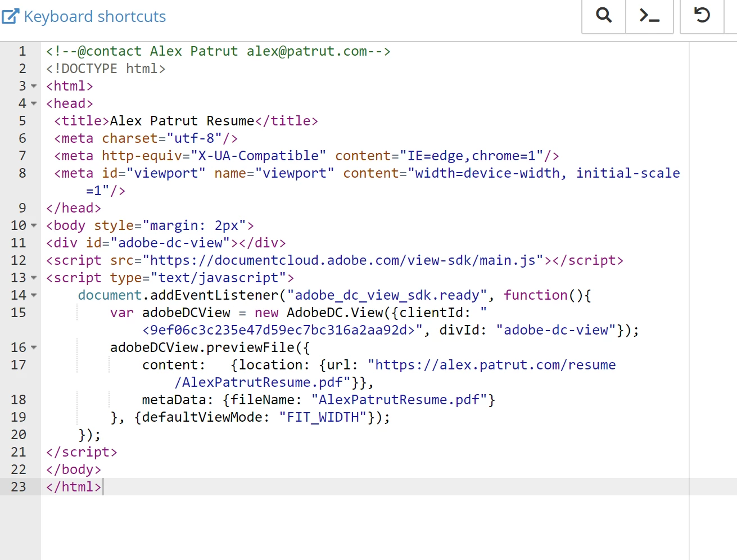Click the "X-UA-Compatible" attribute value

259,156
